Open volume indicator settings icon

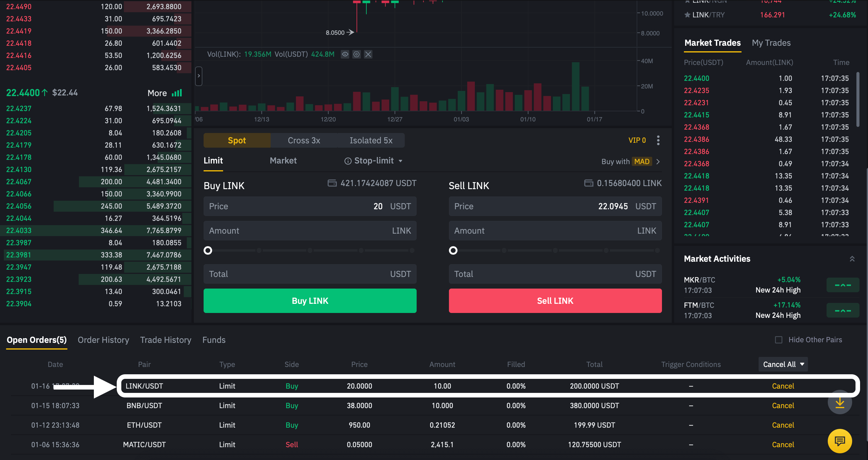click(x=357, y=54)
